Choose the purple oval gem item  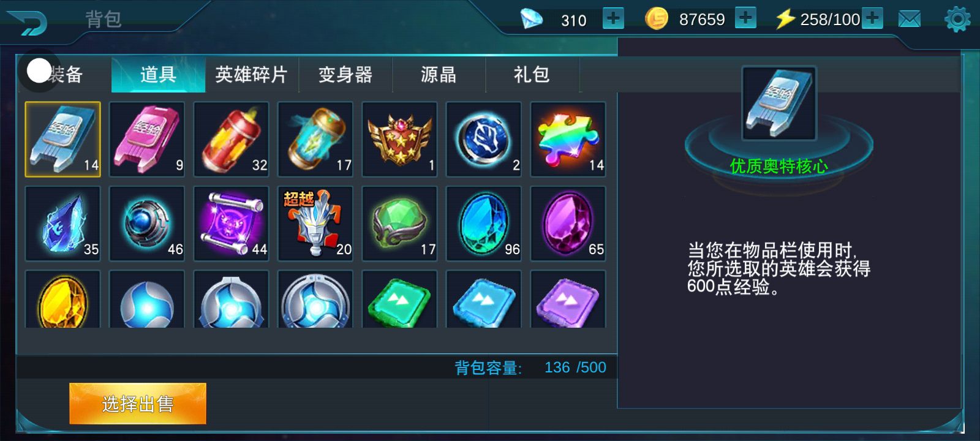click(568, 224)
